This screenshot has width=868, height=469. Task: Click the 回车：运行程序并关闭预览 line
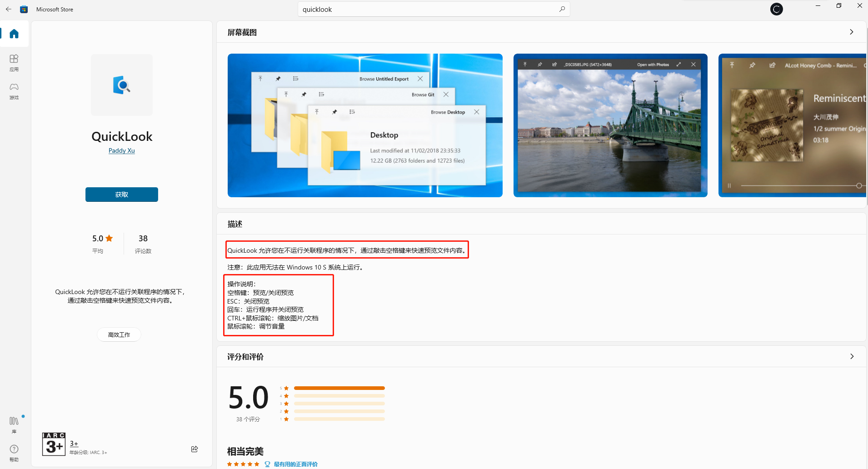[265, 309]
